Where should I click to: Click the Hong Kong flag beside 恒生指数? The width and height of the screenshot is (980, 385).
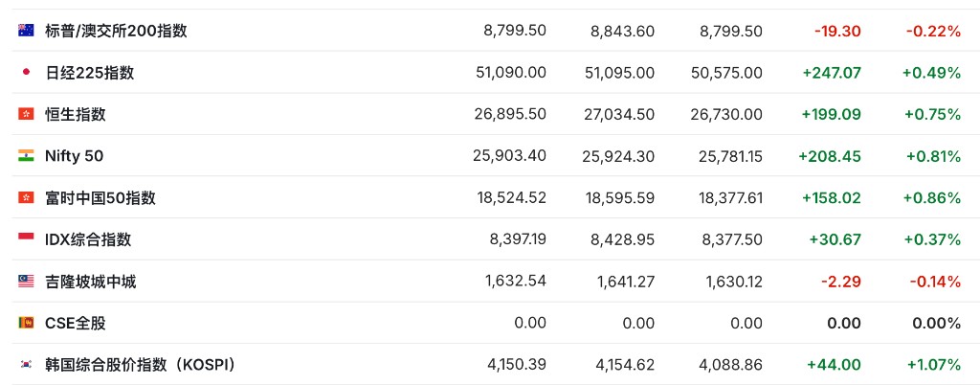pyautogui.click(x=26, y=114)
